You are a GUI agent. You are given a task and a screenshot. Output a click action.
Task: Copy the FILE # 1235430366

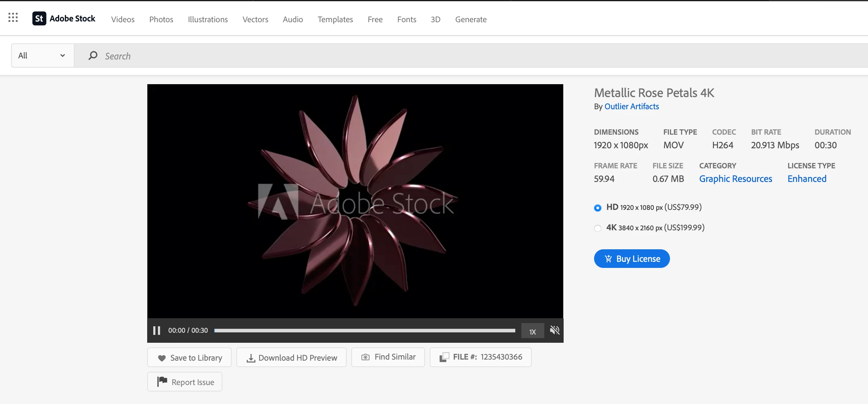(x=481, y=357)
